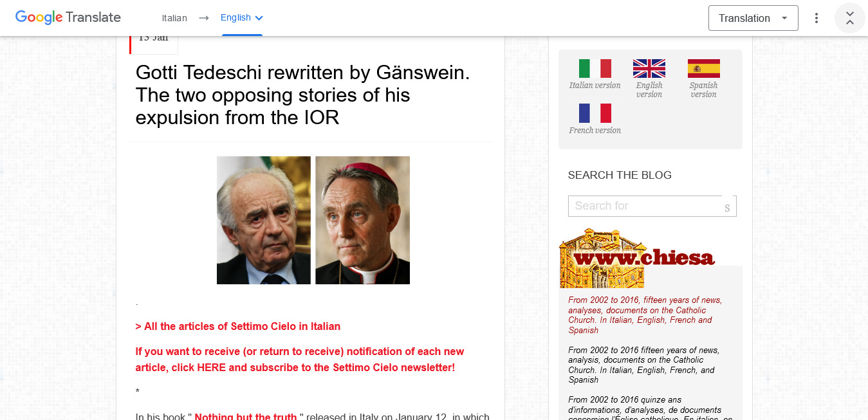Screen dimensions: 868x420
Task: Open the Italian version link
Action: (595, 86)
